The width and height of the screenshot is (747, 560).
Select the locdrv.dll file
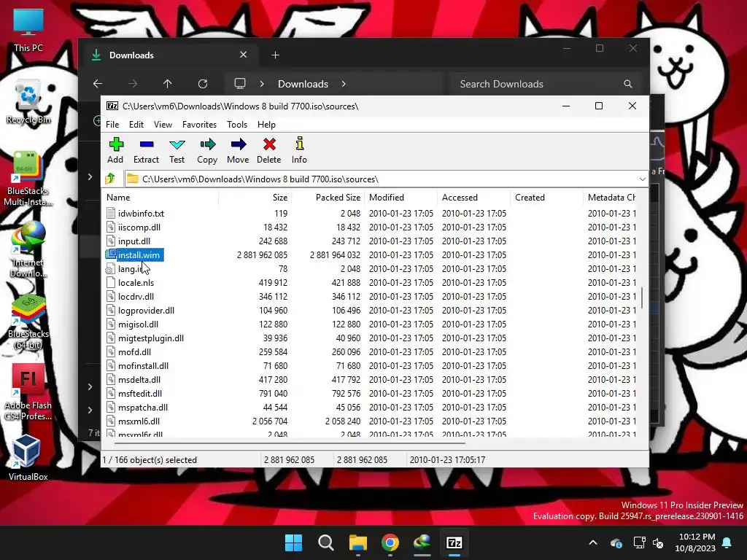click(136, 296)
